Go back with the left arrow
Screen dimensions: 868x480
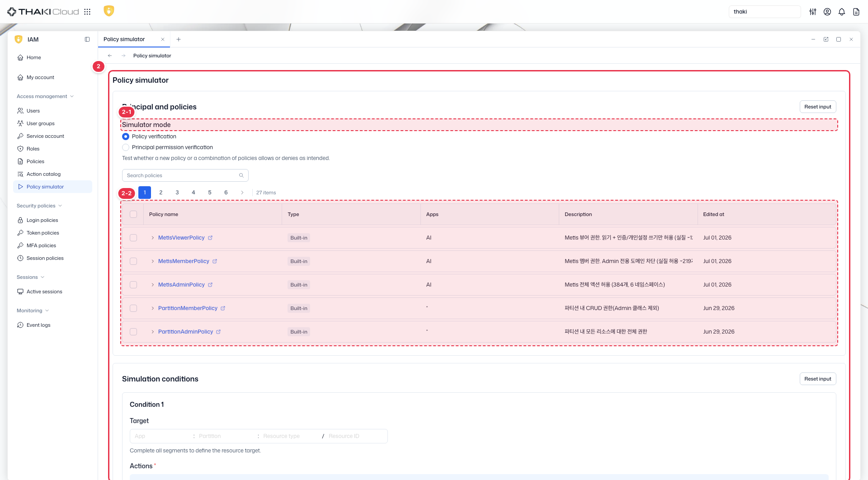pyautogui.click(x=110, y=56)
